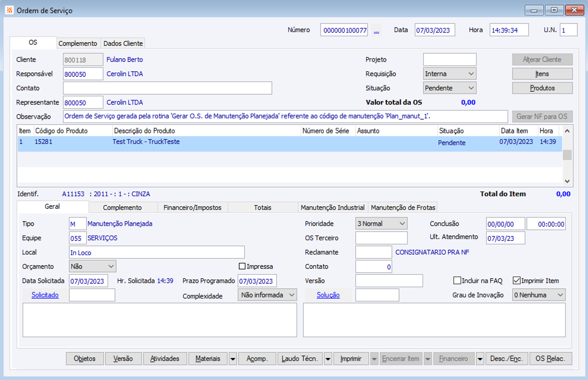Select the Geral tab
The image size is (588, 380).
[52, 206]
